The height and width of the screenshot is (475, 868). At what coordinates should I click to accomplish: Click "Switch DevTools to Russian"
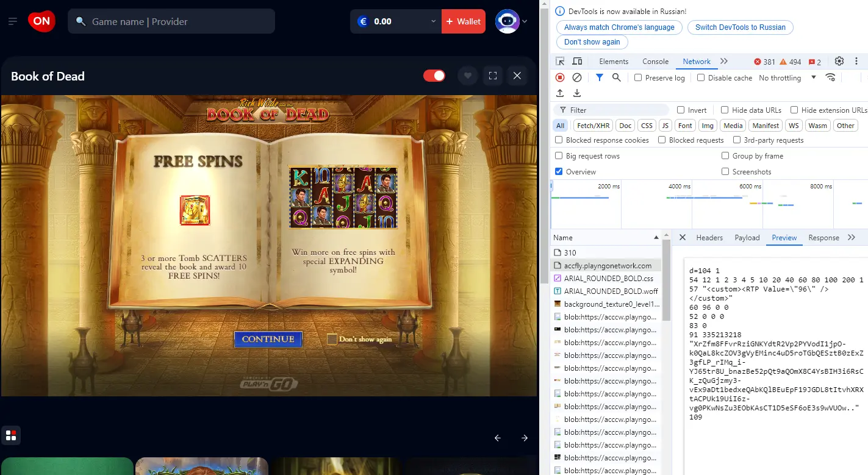[741, 27]
